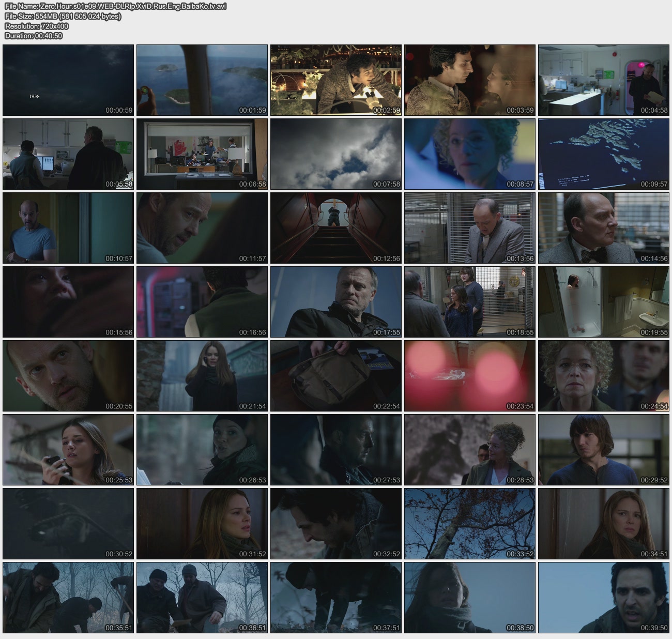Click the woman on phone thumbnail at 00:21:54

[x=202, y=376]
